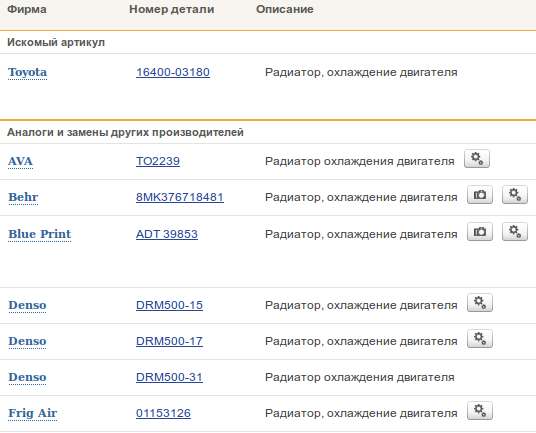Open the Behr brand link

[23, 197]
